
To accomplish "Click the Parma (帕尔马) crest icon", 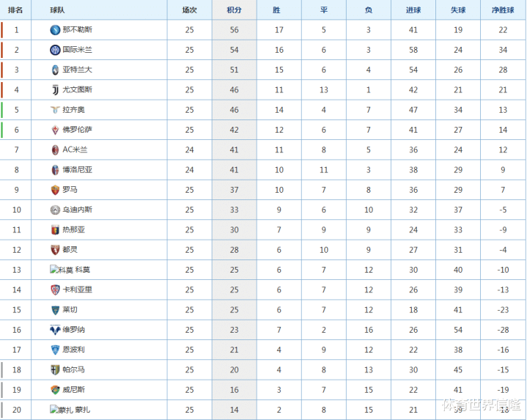I will pyautogui.click(x=55, y=369).
